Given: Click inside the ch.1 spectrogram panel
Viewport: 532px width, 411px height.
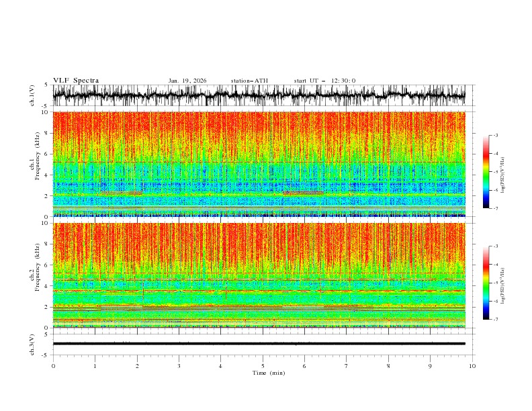Looking at the screenshot, I should click(259, 164).
